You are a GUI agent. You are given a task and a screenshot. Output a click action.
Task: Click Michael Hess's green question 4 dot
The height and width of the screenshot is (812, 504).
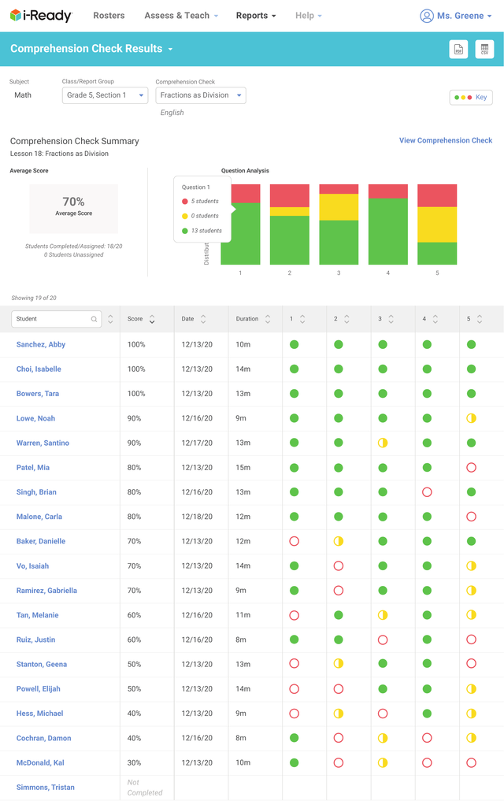pos(427,714)
